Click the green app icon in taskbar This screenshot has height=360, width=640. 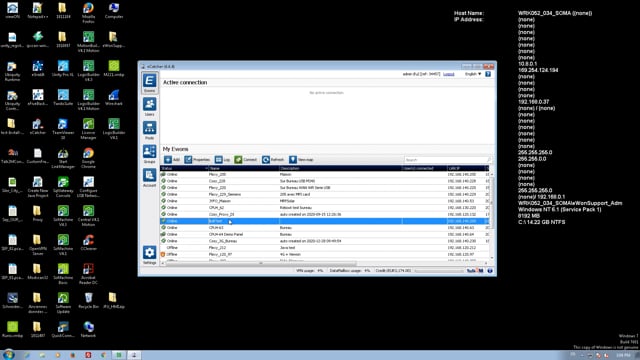(x=118, y=355)
